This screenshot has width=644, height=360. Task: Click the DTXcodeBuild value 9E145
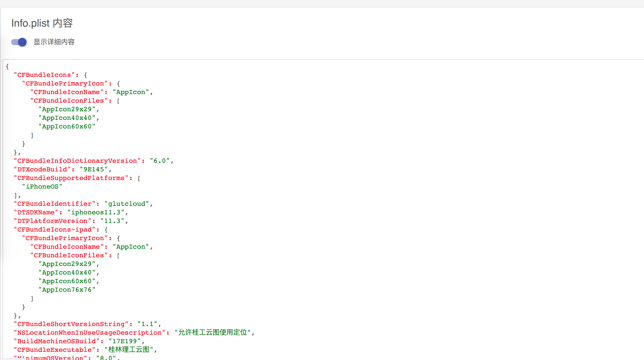click(94, 169)
